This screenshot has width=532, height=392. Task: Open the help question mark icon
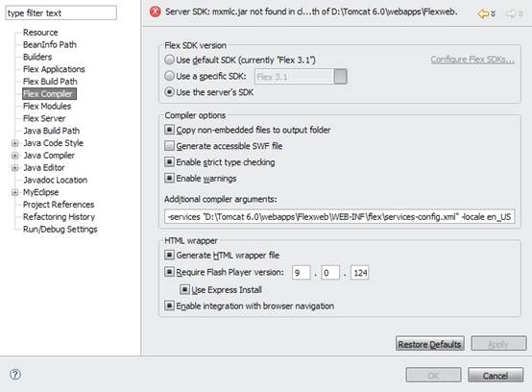pos(15,375)
